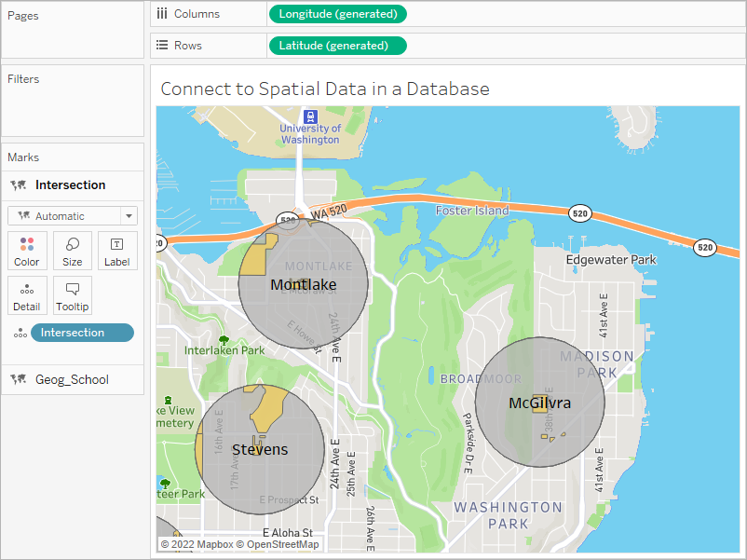This screenshot has width=747, height=560.
Task: Select the Stevens mark on the map
Action: [260, 449]
